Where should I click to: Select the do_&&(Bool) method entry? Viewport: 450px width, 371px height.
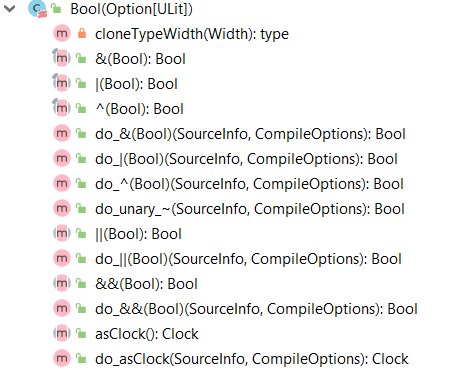point(256,309)
